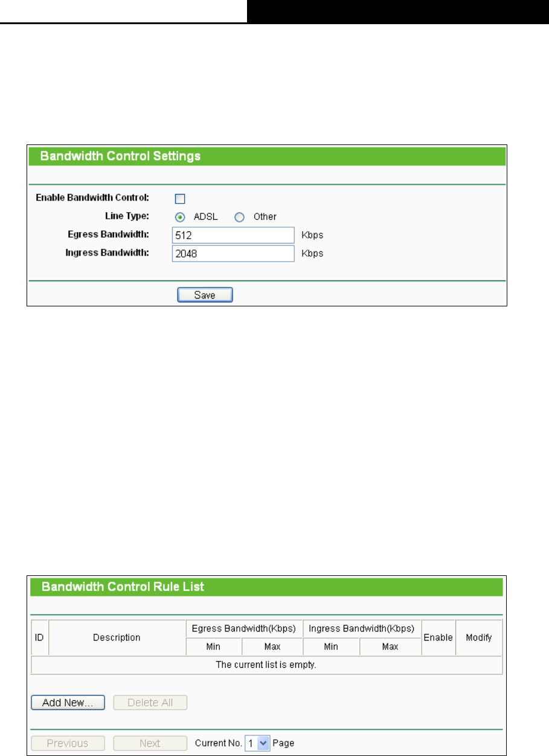
Task: Click the Egress Bandwidth input field
Action: (x=233, y=235)
